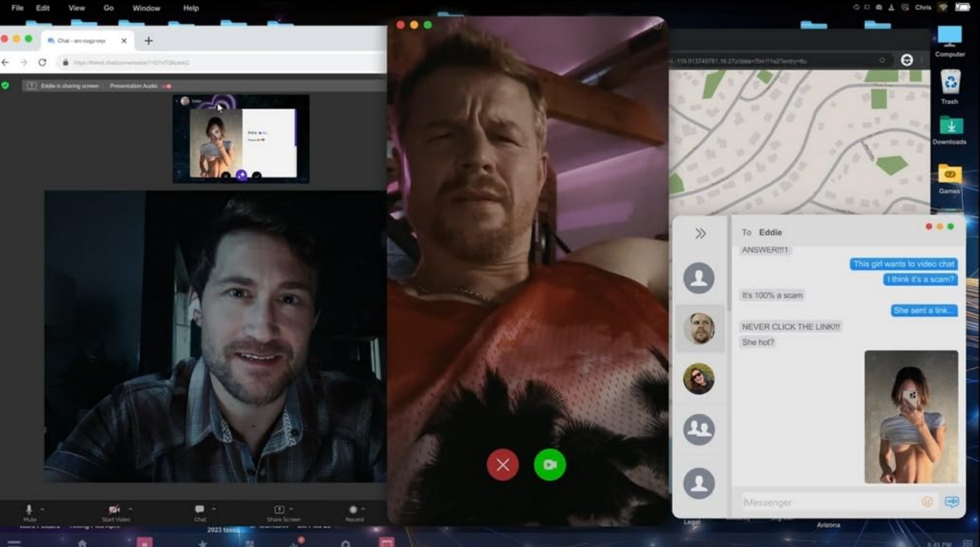Open the Chat panel in meeting toolbar

199,509
